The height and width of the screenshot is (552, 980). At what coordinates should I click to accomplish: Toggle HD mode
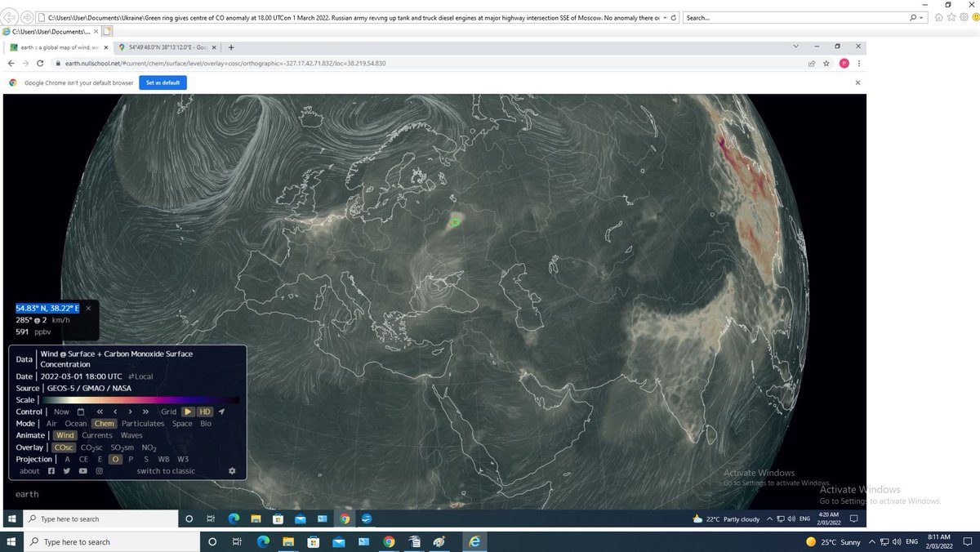pos(205,412)
